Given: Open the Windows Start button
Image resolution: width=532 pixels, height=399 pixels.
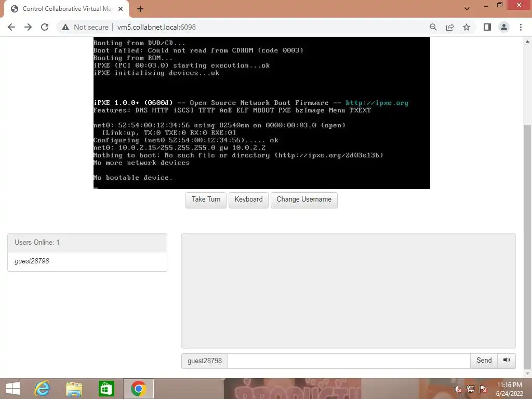Looking at the screenshot, I should tap(13, 389).
